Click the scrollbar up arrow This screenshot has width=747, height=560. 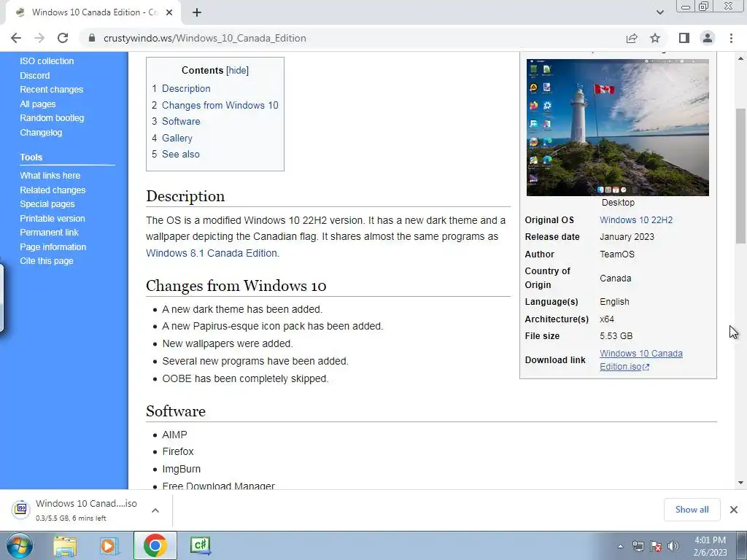(741, 58)
